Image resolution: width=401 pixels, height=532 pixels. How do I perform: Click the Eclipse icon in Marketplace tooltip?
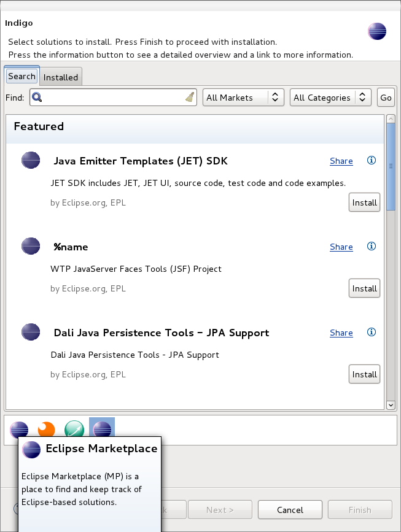tap(31, 450)
